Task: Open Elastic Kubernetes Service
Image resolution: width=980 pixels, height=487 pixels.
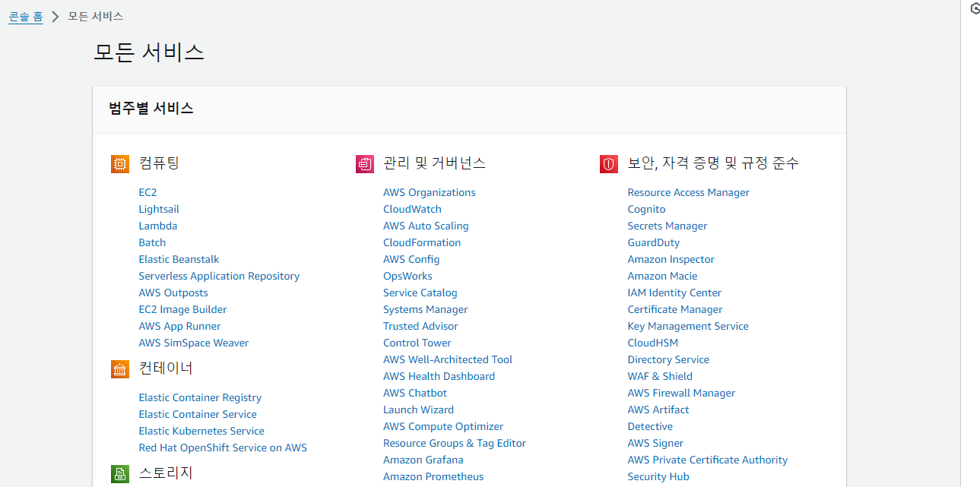Action: [201, 431]
